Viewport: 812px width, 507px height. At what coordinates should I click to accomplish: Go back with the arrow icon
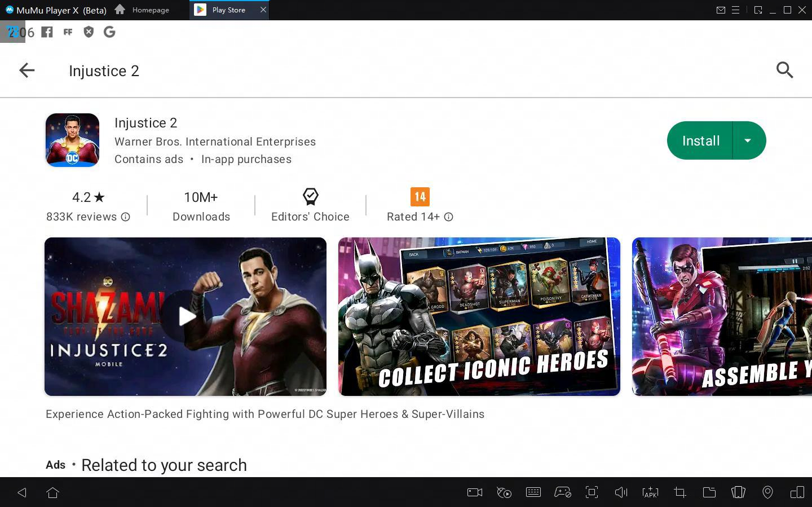pyautogui.click(x=27, y=70)
